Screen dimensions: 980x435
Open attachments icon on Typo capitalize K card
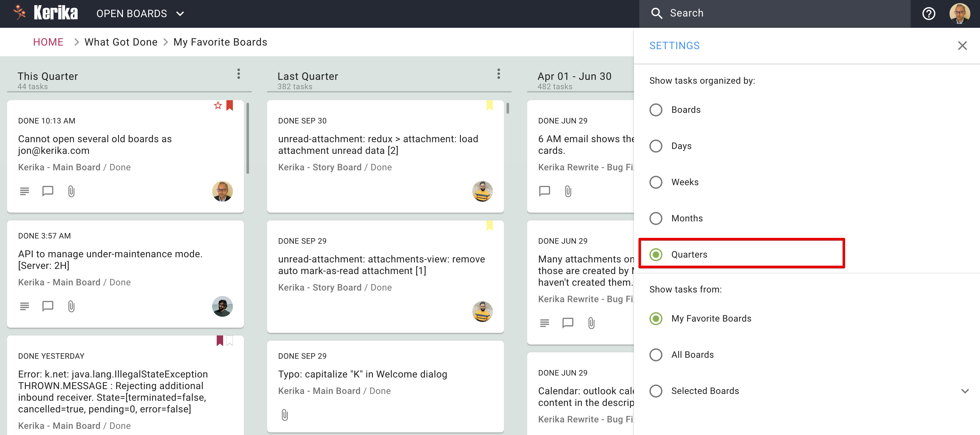285,415
